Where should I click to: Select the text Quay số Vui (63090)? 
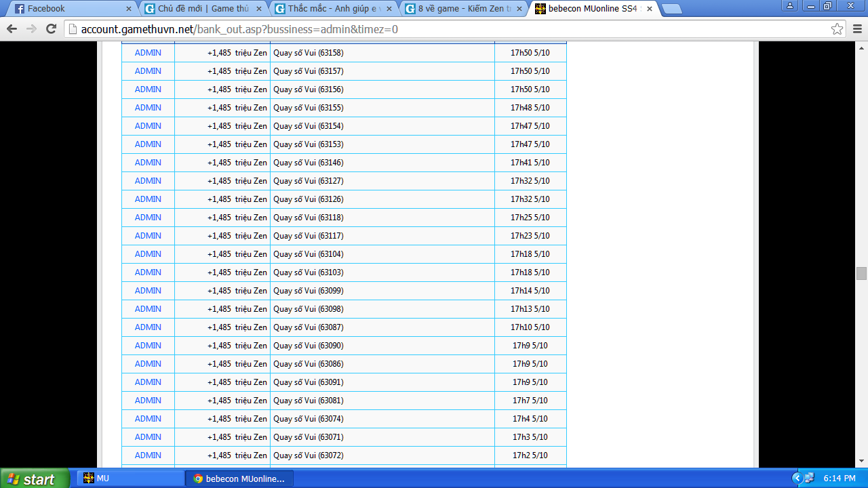tap(309, 346)
